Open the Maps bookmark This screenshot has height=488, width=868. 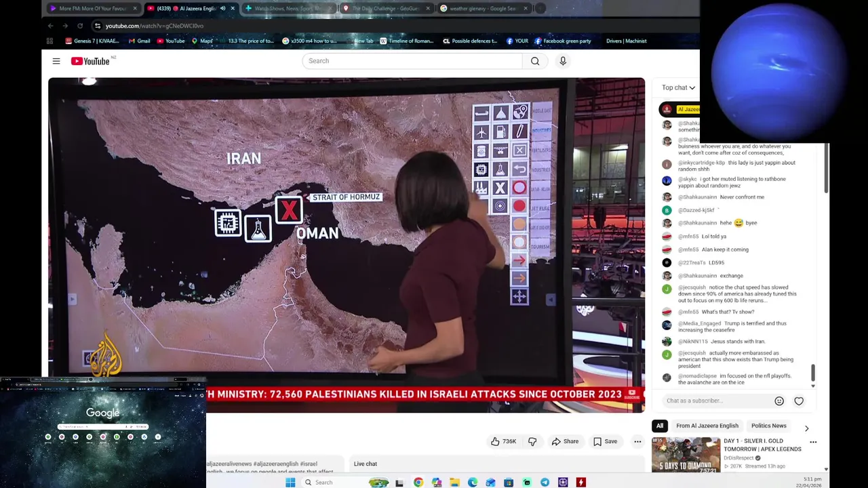(x=202, y=41)
